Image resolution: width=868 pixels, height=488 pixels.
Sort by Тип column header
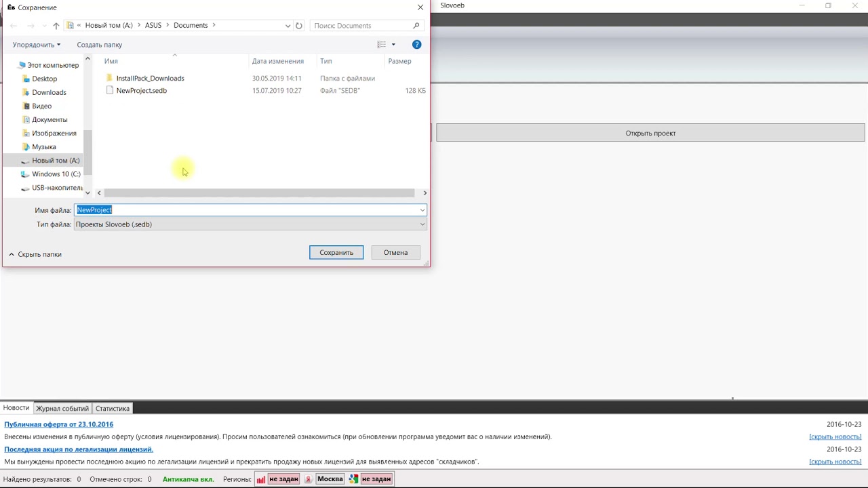coord(326,61)
